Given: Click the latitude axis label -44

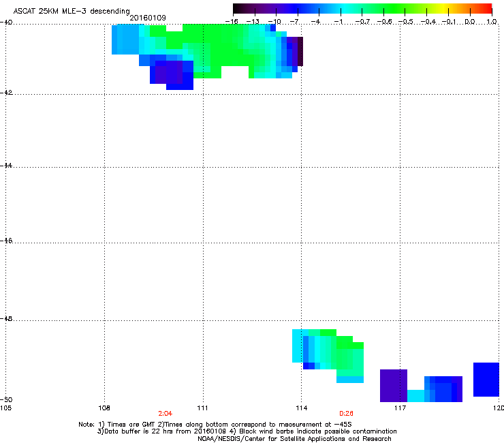Looking at the screenshot, I should pyautogui.click(x=6, y=166).
